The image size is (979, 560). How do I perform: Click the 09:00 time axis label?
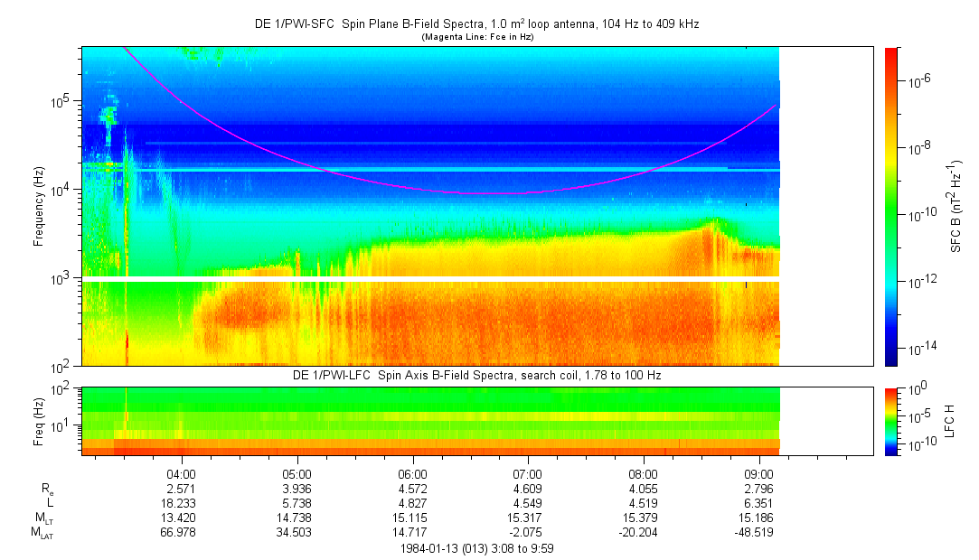click(758, 472)
